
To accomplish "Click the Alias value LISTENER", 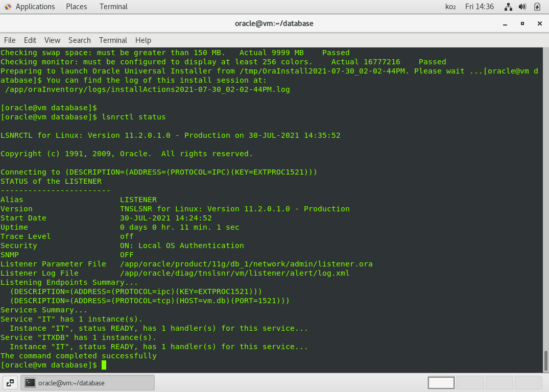I will tap(138, 200).
